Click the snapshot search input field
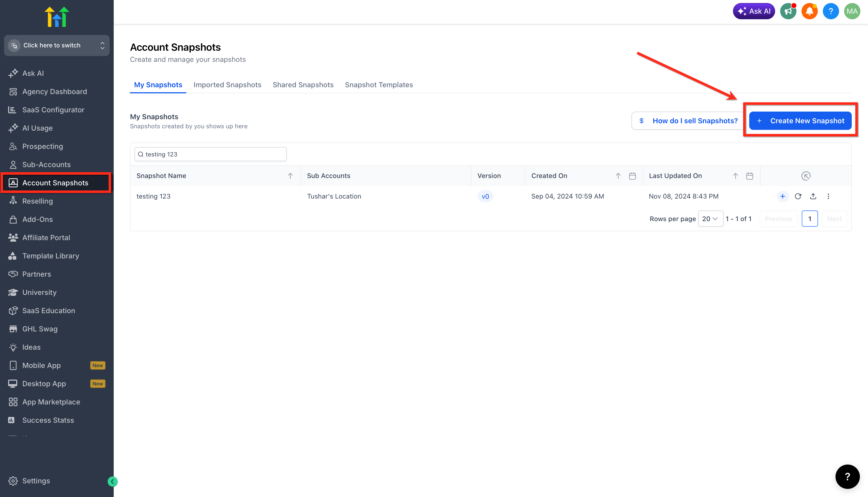 pos(210,154)
